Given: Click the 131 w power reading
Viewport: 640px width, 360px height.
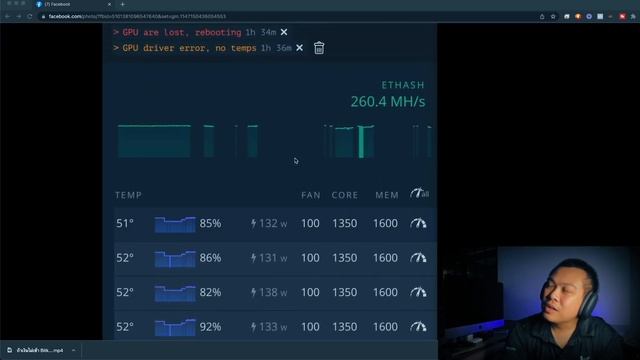Looking at the screenshot, I should point(269,258).
